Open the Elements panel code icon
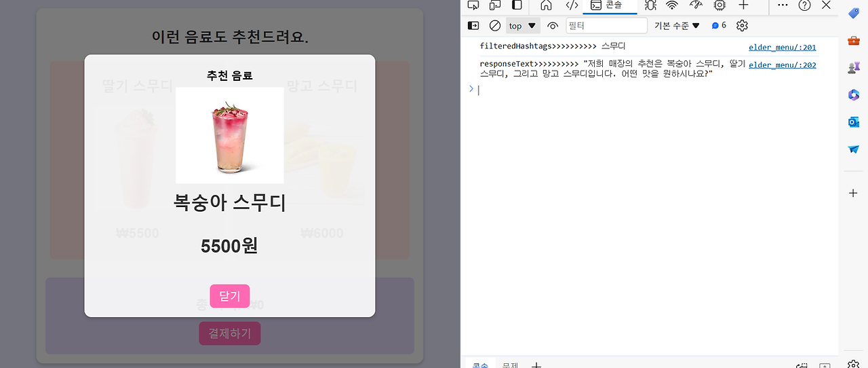The image size is (868, 368). coord(572,5)
